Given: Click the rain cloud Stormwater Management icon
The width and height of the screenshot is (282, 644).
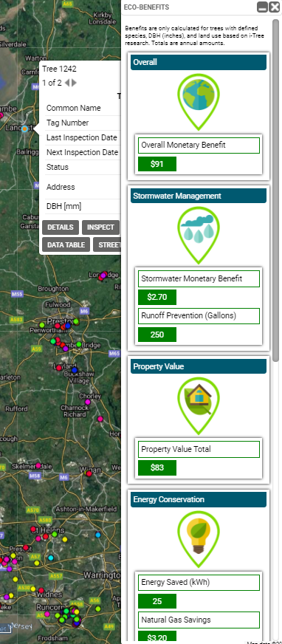Looking at the screenshot, I should [x=199, y=235].
